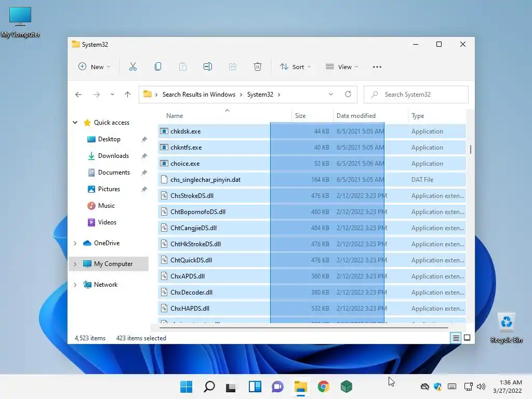Click the Share icon in toolbar
This screenshot has height=399, width=532.
[233, 67]
